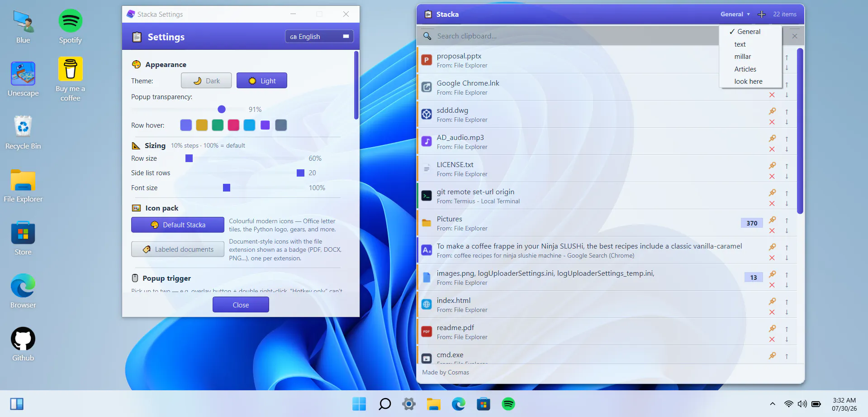Click the 370 badge on Pictures row
Viewport: 868px width, 417px height.
(752, 223)
